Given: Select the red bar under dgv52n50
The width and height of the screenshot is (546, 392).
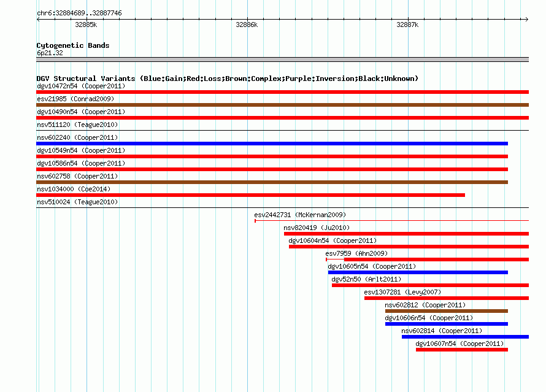Looking at the screenshot, I should (x=431, y=285).
